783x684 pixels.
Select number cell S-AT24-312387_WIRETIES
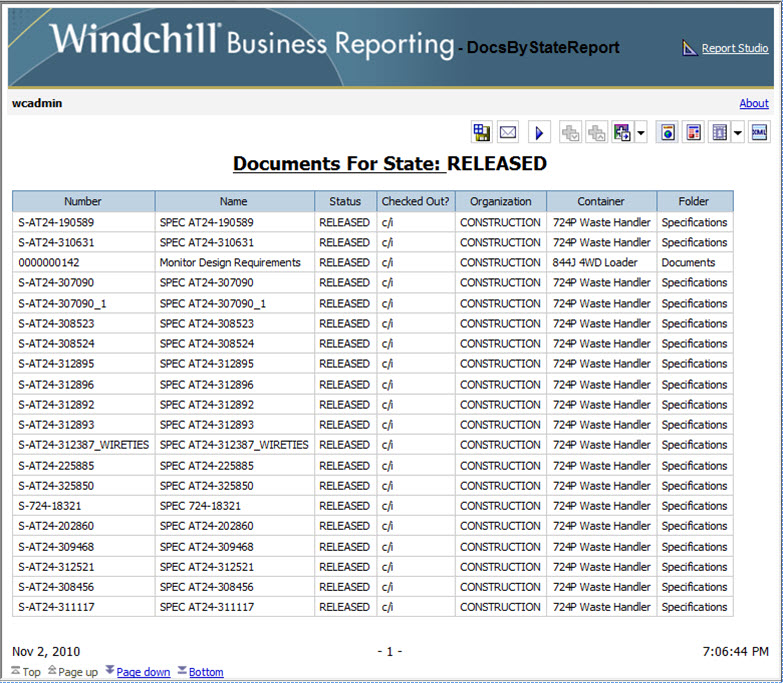click(83, 445)
